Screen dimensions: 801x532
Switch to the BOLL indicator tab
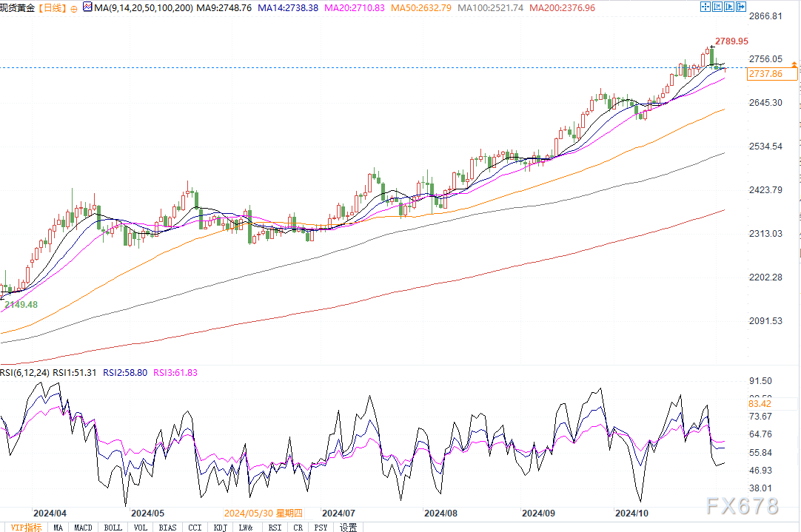113,527
